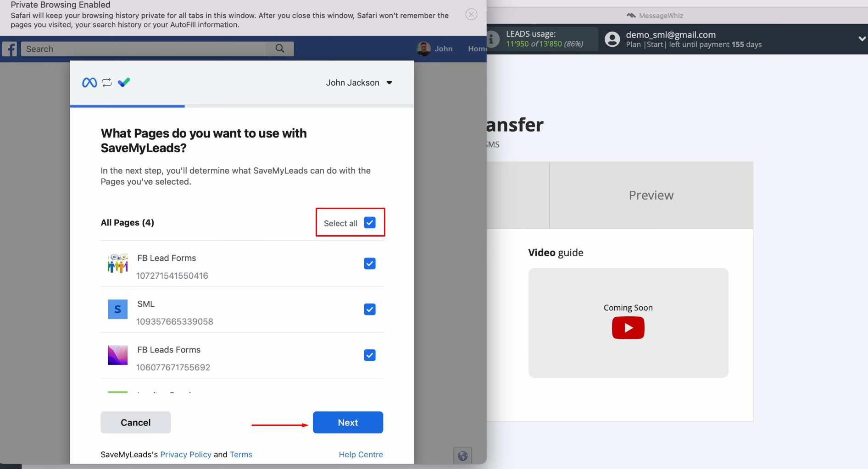Open the Home menu in Facebook bar

tap(477, 49)
